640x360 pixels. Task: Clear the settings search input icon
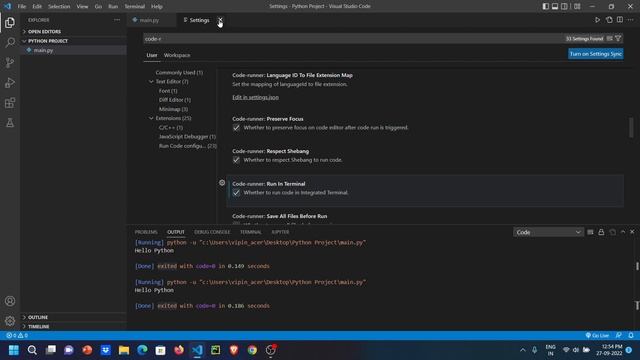tap(610, 38)
